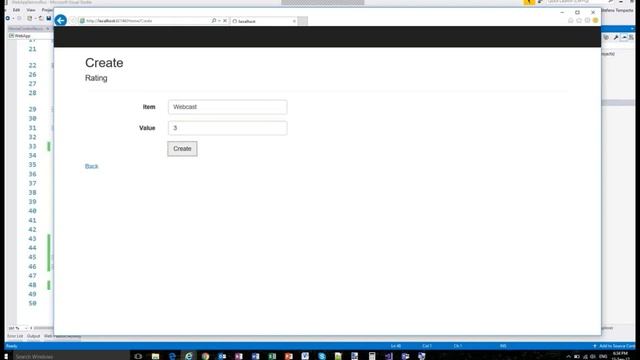The height and width of the screenshot is (360, 640).
Task: Follow the Back link
Action: point(91,166)
